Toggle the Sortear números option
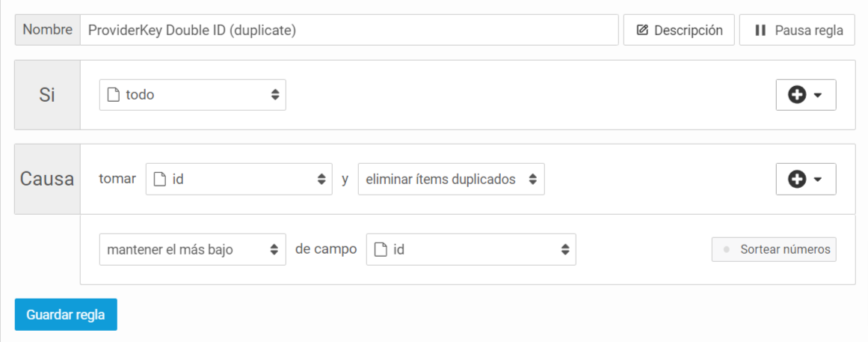868x342 pixels. point(774,249)
